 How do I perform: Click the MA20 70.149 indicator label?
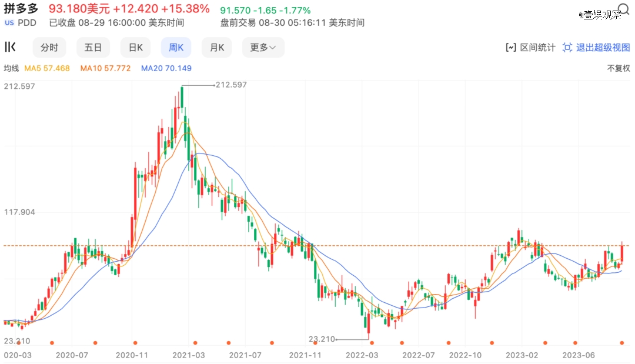166,68
